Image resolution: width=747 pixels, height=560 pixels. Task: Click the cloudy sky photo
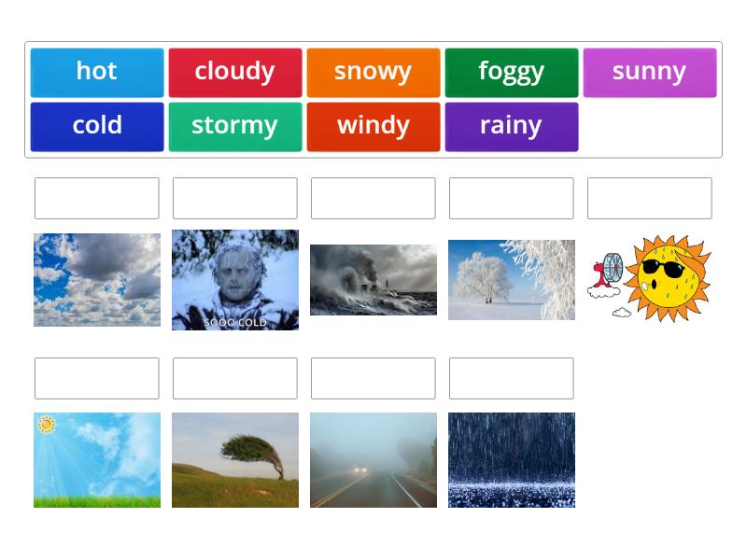(96, 278)
